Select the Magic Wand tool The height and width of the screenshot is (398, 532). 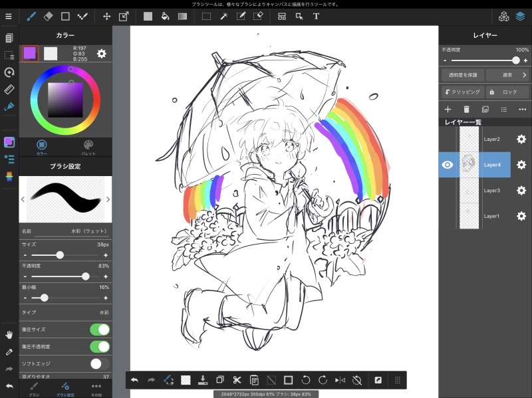[x=224, y=16]
